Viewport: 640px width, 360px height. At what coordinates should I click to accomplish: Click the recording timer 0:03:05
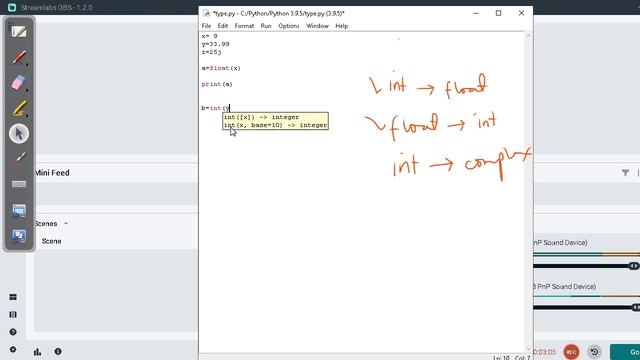[545, 352]
